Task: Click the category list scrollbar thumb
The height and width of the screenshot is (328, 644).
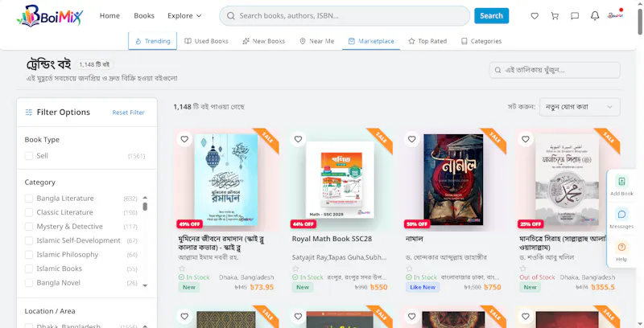Action: click(x=145, y=207)
